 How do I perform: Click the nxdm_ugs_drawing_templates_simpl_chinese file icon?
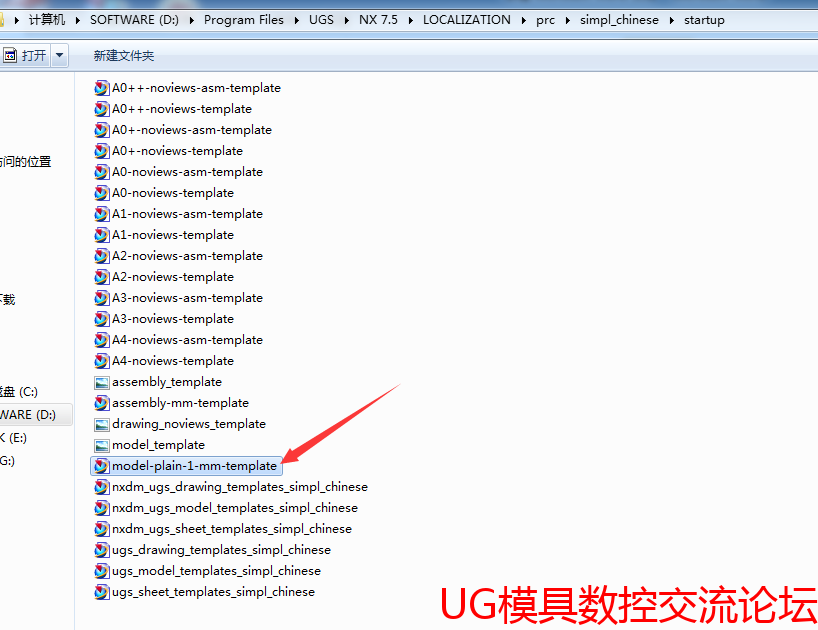pyautogui.click(x=102, y=487)
